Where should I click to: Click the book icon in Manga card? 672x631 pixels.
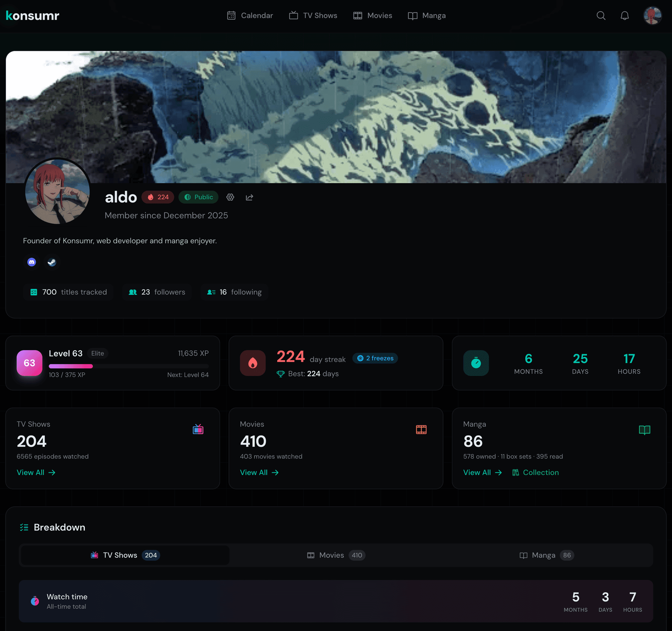(x=644, y=430)
